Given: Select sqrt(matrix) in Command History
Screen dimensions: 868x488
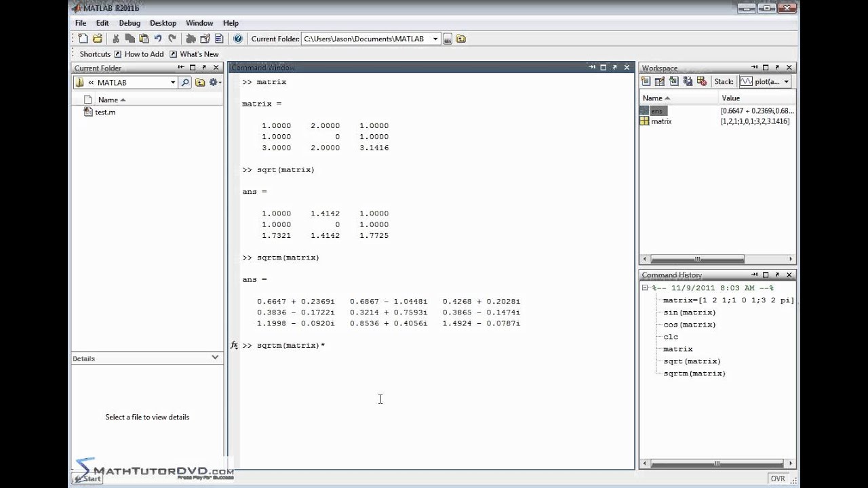Looking at the screenshot, I should [692, 361].
